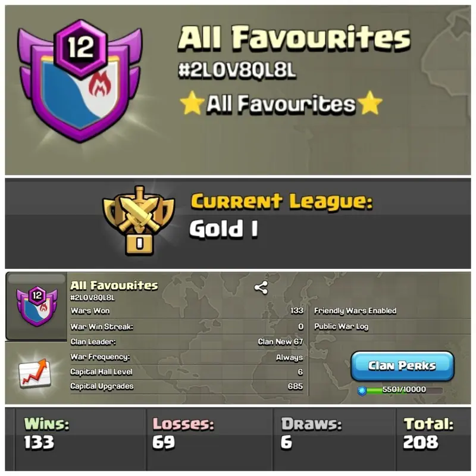This screenshot has width=476, height=476.
Task: Select the Losses 69 stat panel
Action: click(209, 440)
